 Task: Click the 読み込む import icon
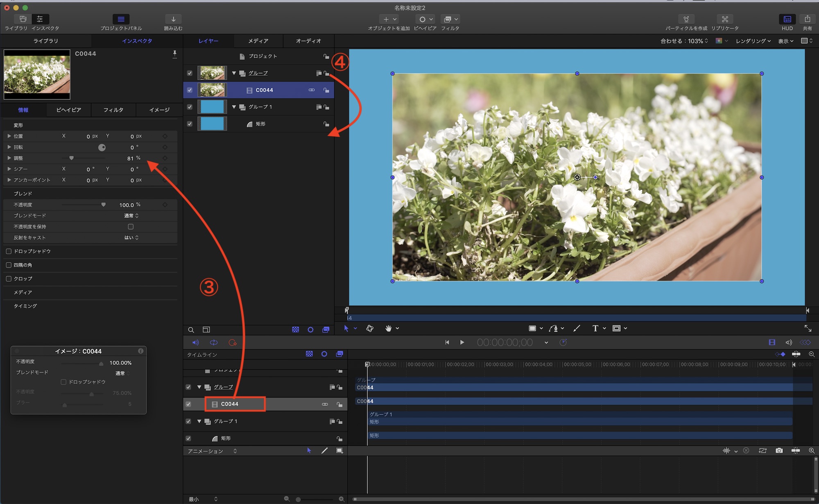(x=173, y=19)
